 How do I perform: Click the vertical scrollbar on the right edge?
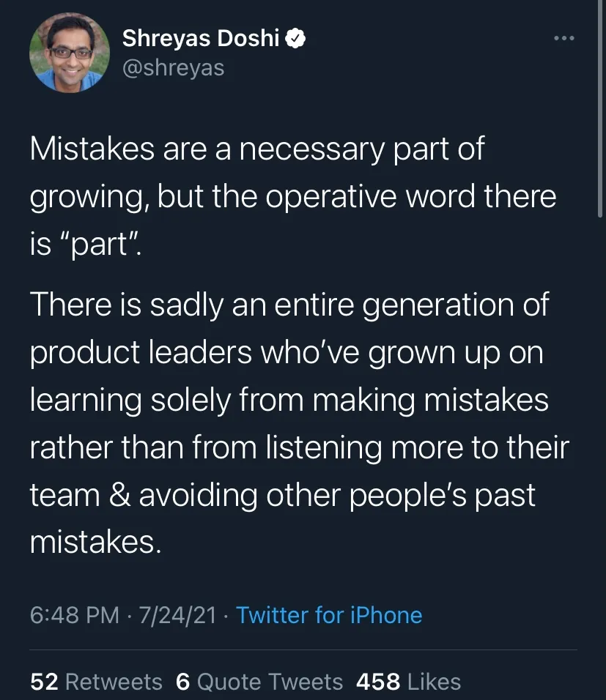600,108
